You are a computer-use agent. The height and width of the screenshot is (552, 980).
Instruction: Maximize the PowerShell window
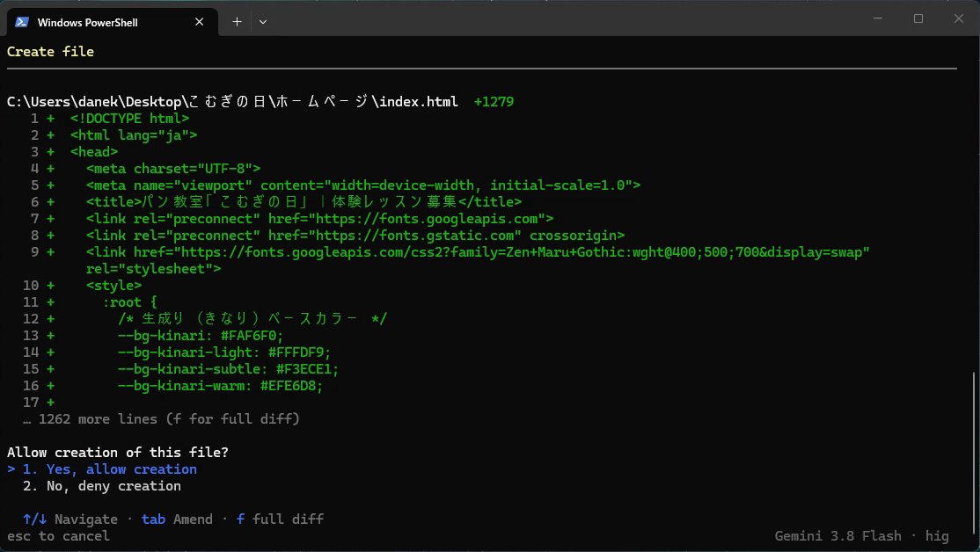click(x=918, y=18)
